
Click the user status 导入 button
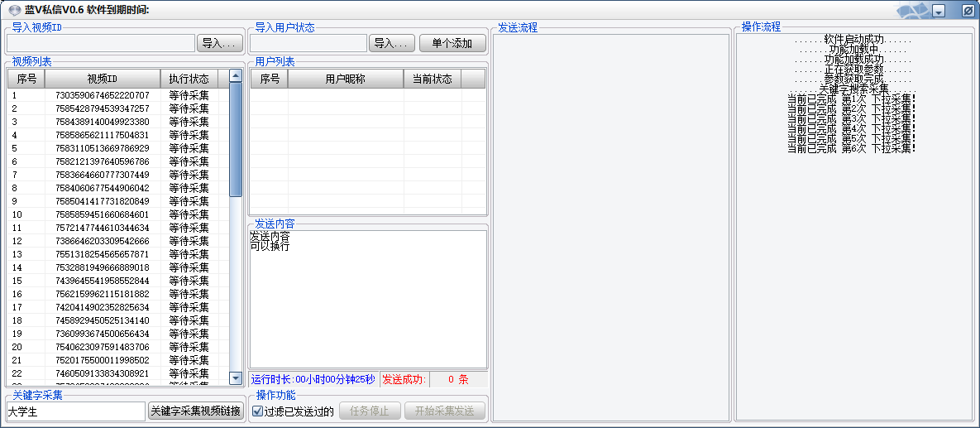(x=392, y=43)
